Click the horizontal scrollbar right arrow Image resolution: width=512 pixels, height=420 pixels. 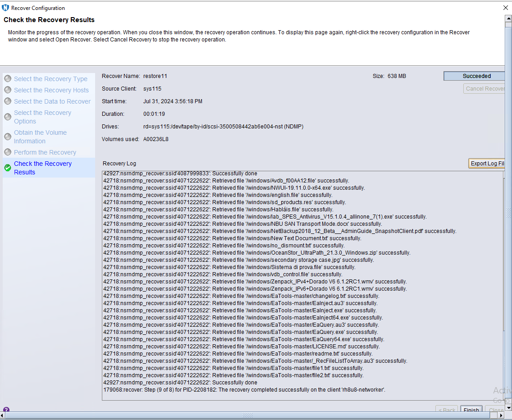502,415
